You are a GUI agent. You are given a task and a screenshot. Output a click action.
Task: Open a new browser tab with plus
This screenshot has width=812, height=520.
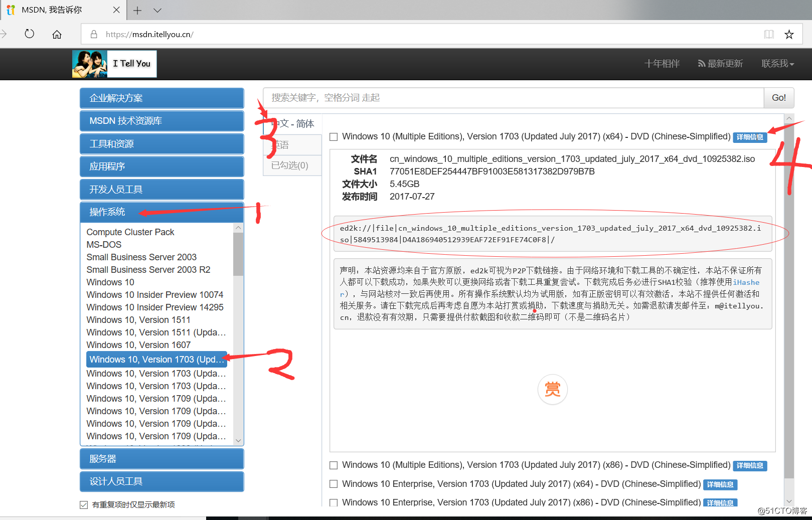137,10
